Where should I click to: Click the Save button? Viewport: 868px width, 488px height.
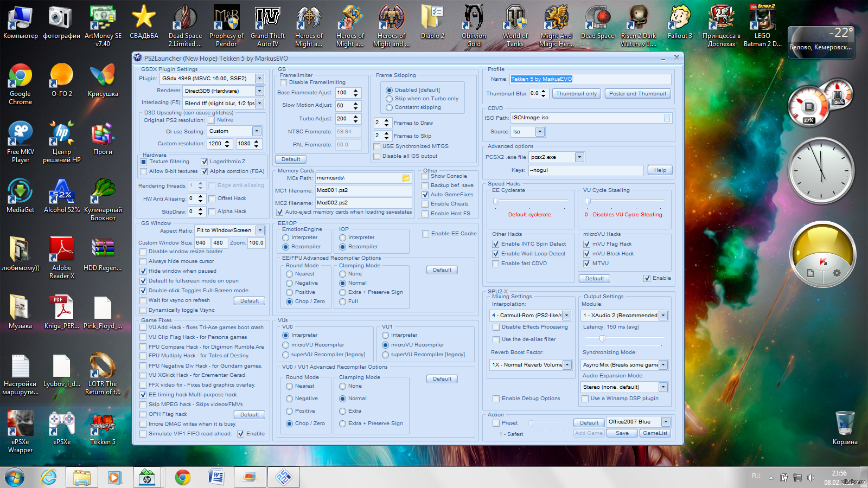pyautogui.click(x=622, y=433)
